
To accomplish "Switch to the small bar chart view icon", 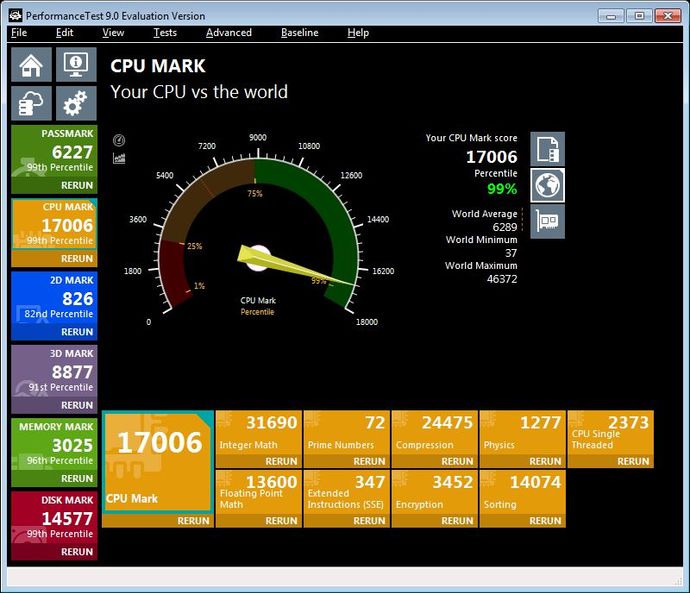I will pos(120,157).
